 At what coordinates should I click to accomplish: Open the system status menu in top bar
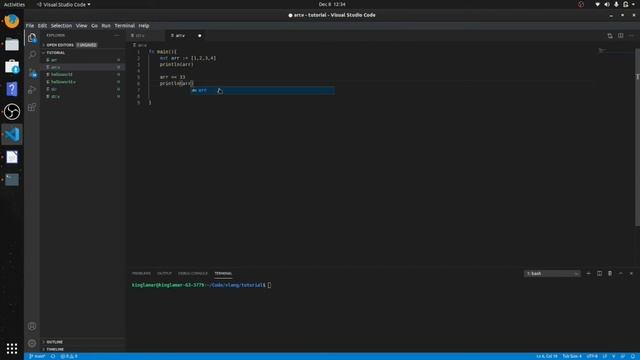[x=616, y=4]
